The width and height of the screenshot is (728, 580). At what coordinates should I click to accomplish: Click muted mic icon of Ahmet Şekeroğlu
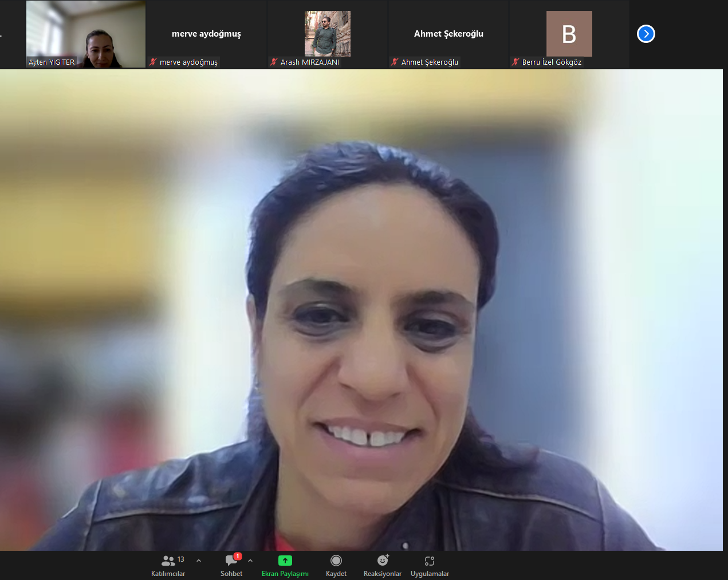click(395, 62)
